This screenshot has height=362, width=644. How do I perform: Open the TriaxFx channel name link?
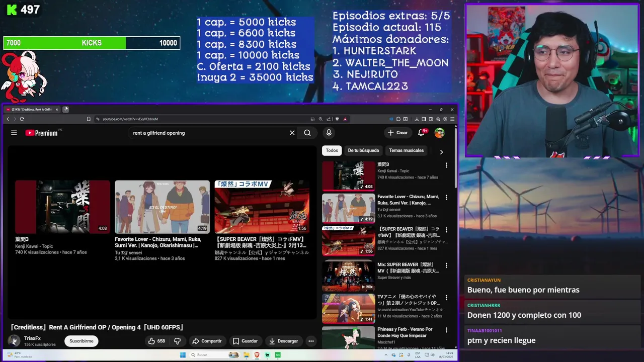32,338
